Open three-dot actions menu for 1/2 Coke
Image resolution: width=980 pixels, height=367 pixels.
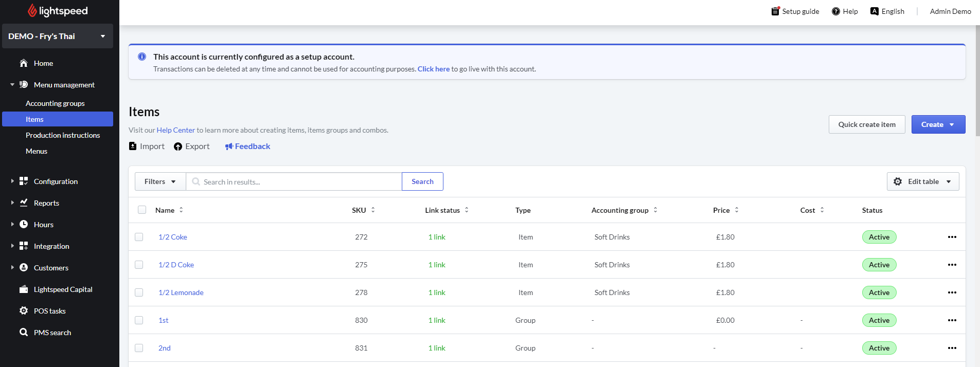952,237
